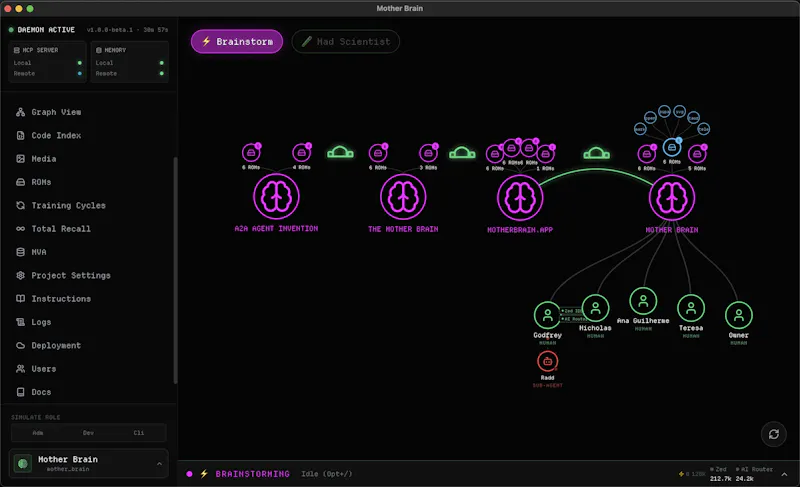Click the Idle (Opt+/) input hint

point(327,474)
